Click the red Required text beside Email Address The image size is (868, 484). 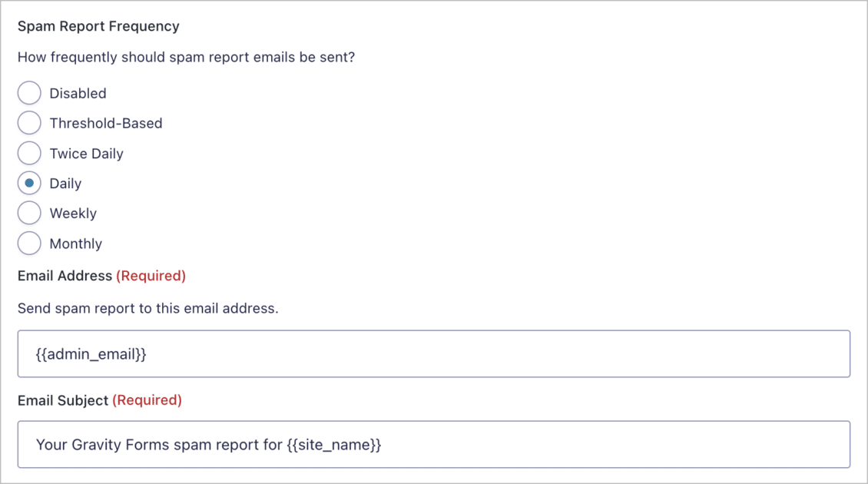[x=151, y=275]
